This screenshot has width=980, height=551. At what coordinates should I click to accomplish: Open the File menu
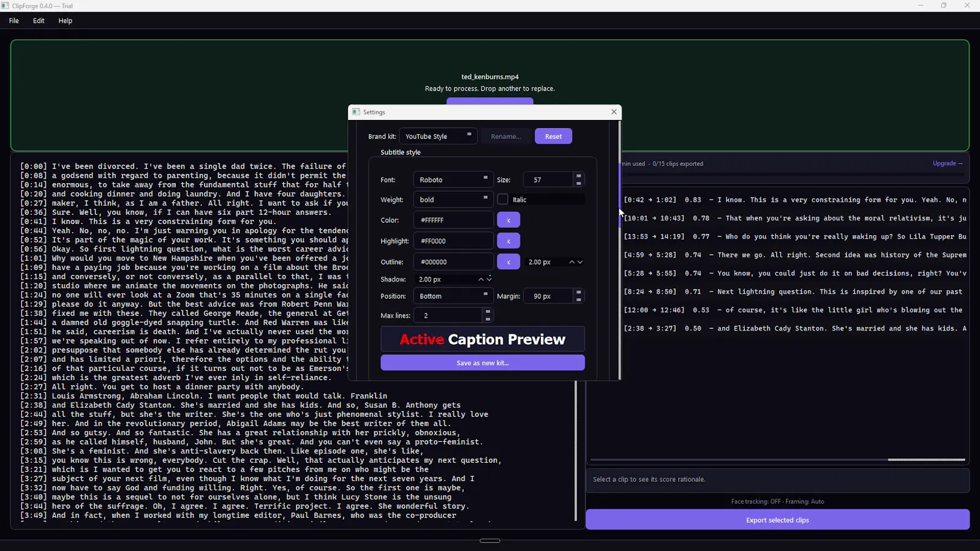(14, 21)
